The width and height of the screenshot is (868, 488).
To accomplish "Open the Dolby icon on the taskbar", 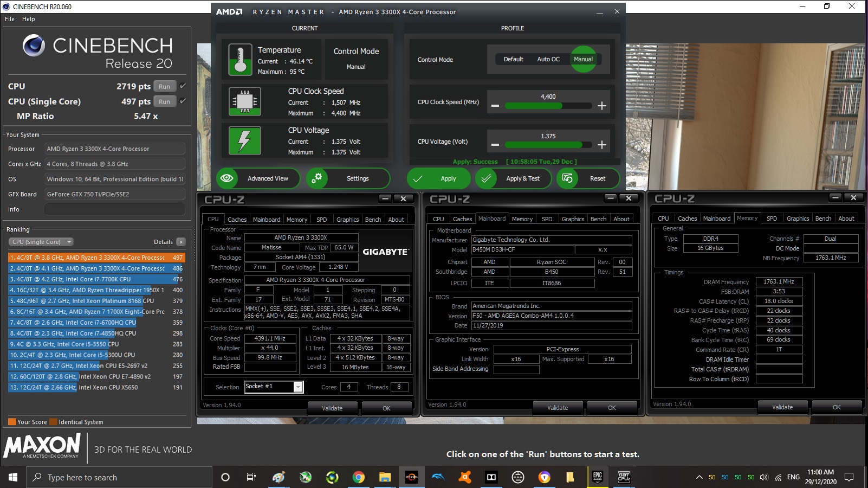I will click(491, 477).
